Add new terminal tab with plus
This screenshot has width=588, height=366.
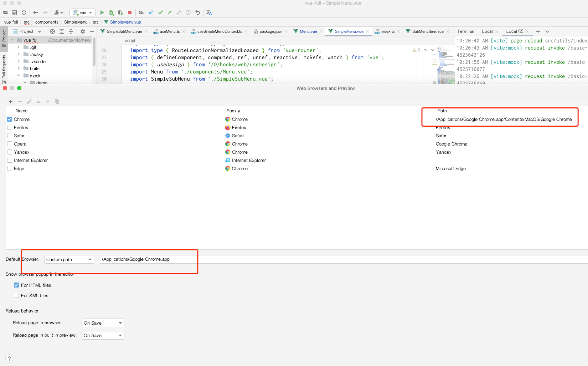pyautogui.click(x=538, y=31)
